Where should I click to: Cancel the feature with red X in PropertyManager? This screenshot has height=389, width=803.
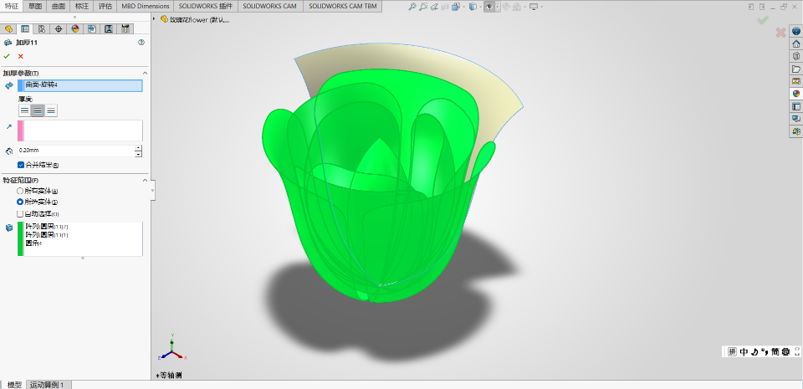coord(20,56)
